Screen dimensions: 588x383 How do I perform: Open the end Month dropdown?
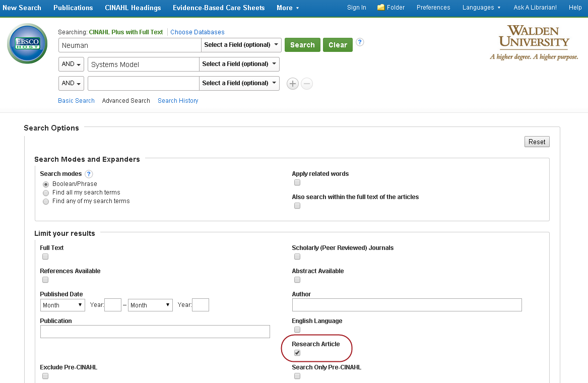(x=150, y=305)
